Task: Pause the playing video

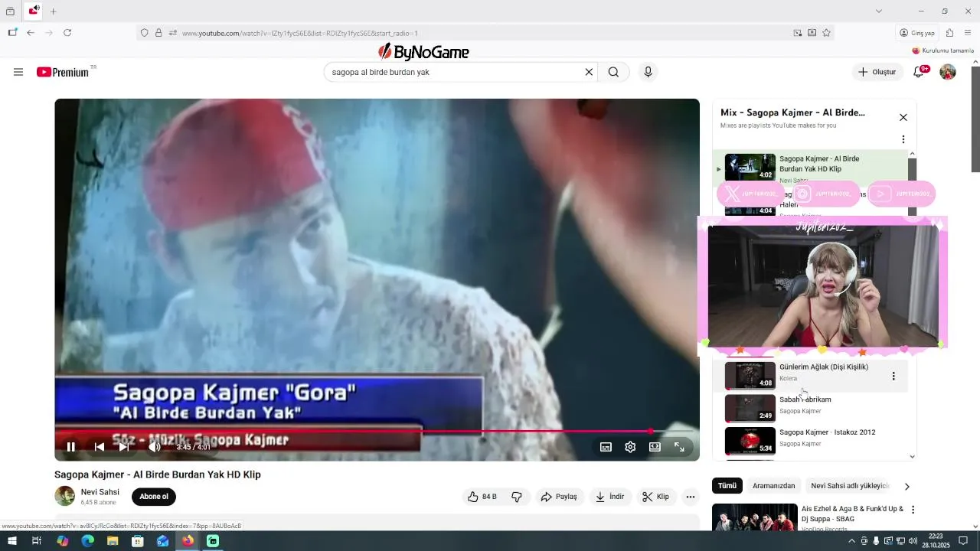Action: (x=70, y=447)
